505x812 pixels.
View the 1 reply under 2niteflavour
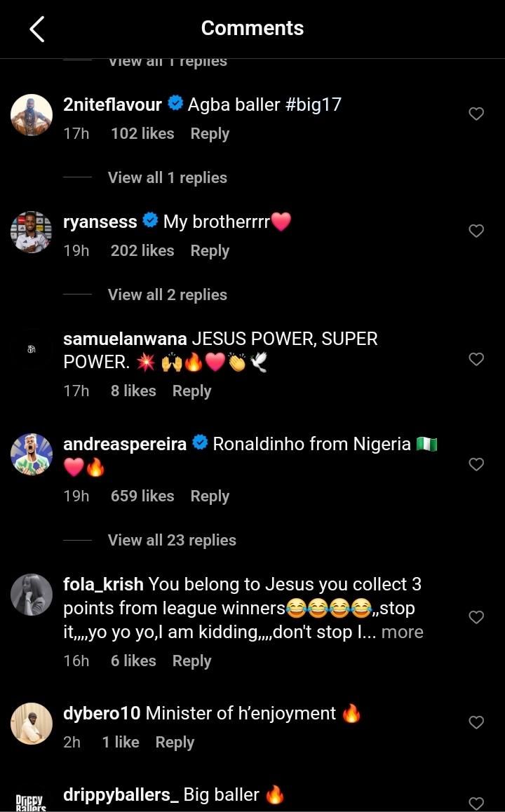(167, 177)
